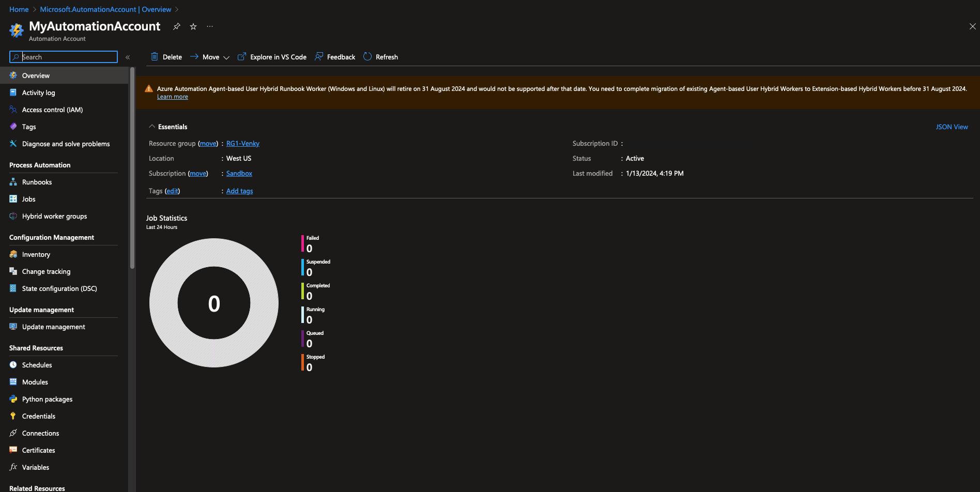Click Explore in VS Code

tap(272, 57)
